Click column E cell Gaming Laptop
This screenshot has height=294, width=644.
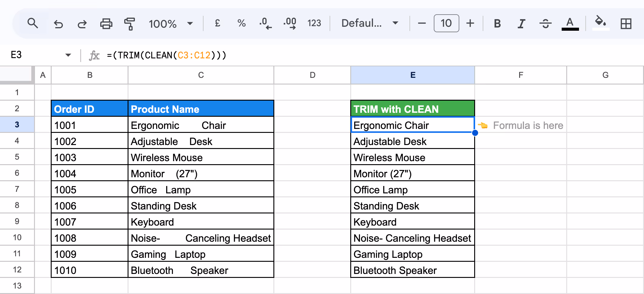point(413,254)
